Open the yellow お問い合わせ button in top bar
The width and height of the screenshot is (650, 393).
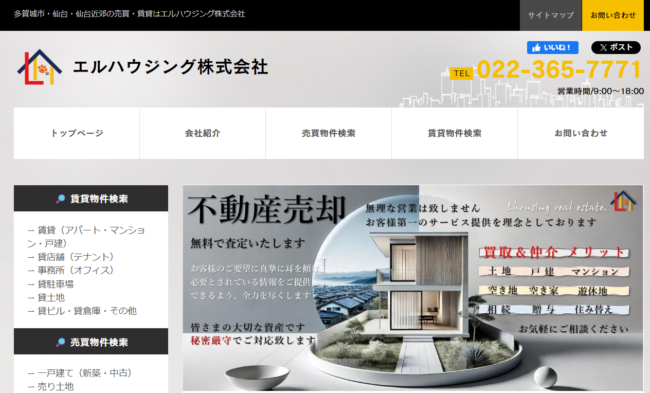click(x=613, y=15)
